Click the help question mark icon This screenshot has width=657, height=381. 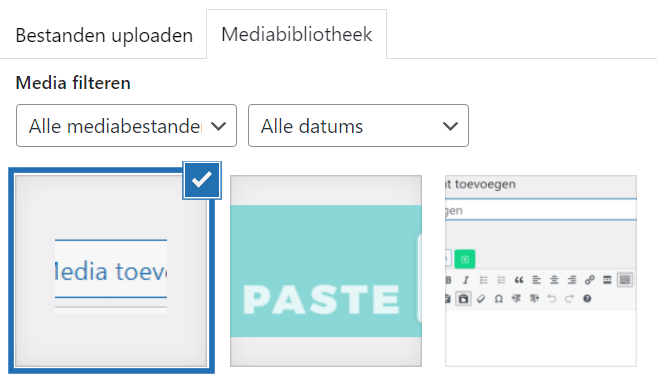click(x=587, y=299)
